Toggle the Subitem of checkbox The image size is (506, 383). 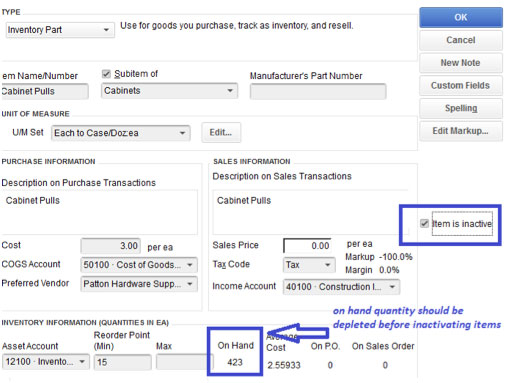point(106,74)
